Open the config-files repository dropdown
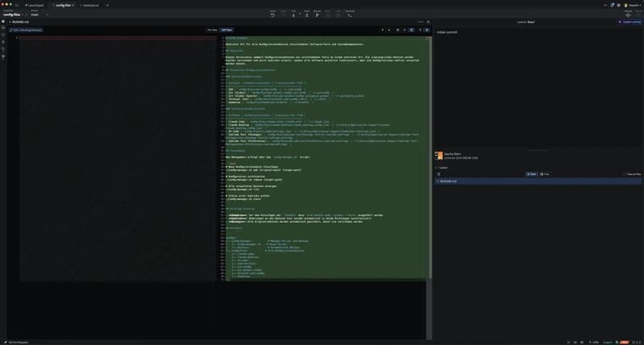This screenshot has height=345, width=644. pos(14,15)
